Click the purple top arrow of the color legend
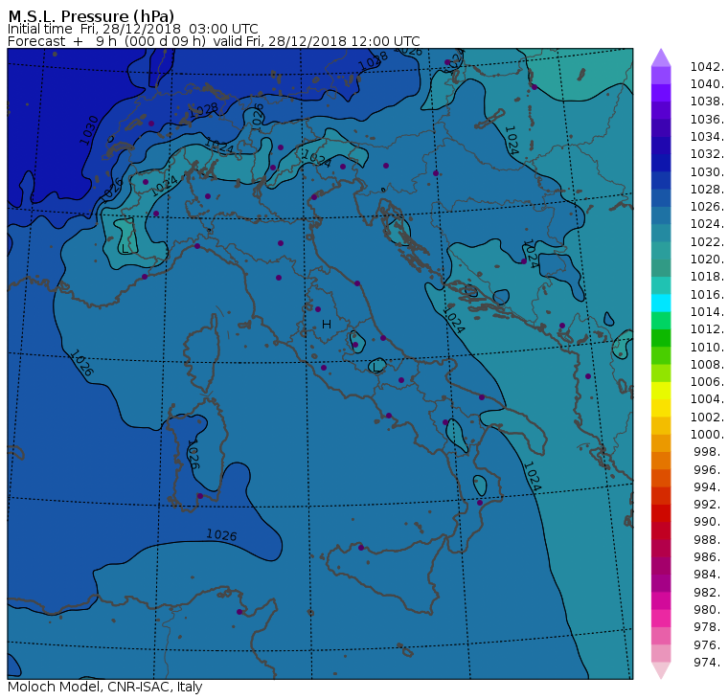728x700 pixels. click(661, 58)
